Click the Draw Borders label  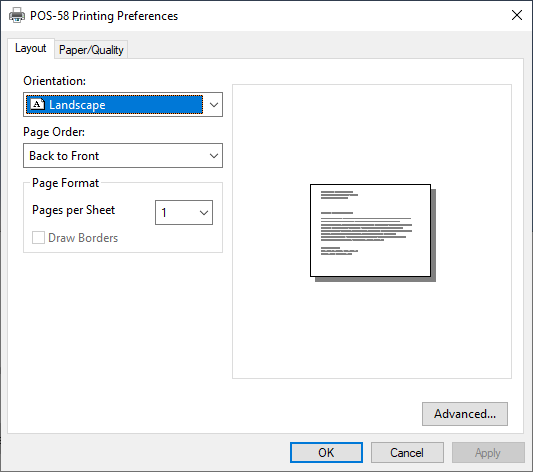point(83,238)
